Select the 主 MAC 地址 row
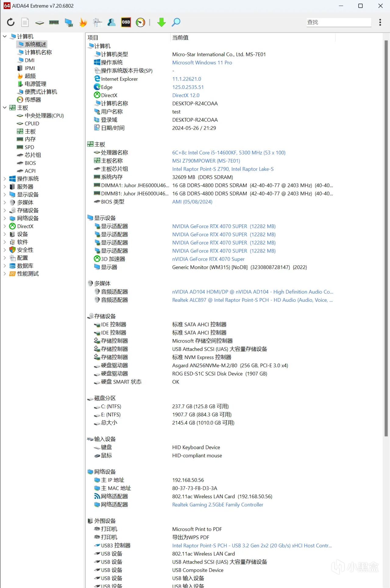390x588 pixels. [210, 488]
